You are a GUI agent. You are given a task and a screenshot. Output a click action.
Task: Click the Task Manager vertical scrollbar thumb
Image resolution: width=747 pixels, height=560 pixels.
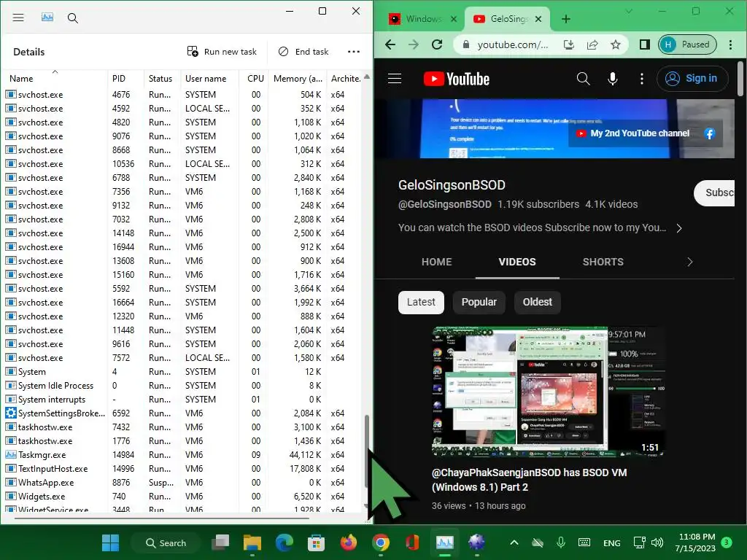(366, 451)
